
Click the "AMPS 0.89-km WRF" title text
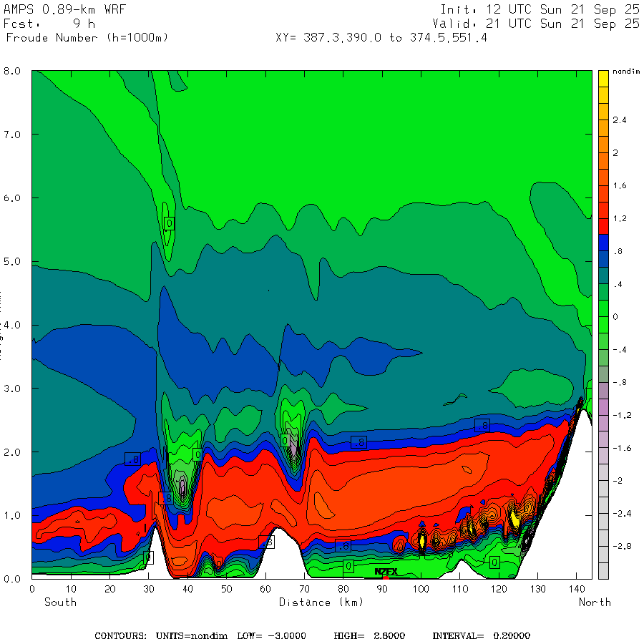[x=64, y=9]
